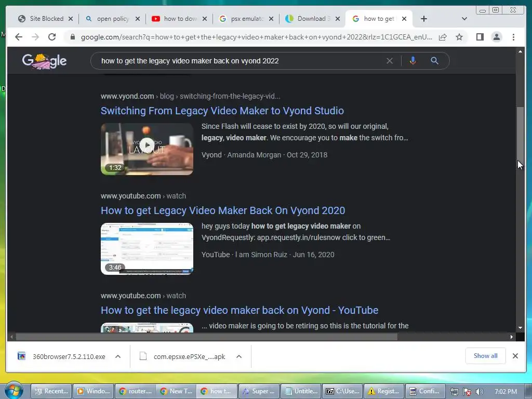This screenshot has width=532, height=399.
Task: Switch to New Tab Chrome taskbar window
Action: pos(177,391)
